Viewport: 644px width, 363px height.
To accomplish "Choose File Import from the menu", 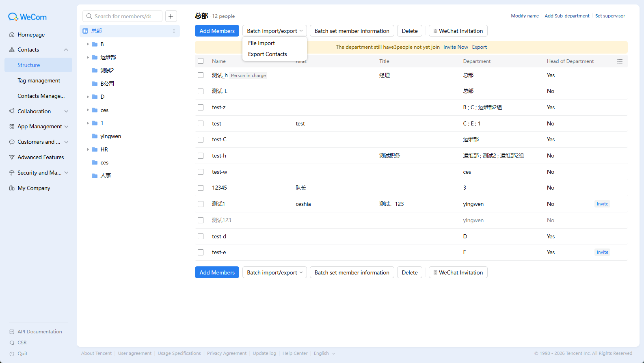I will (x=261, y=43).
